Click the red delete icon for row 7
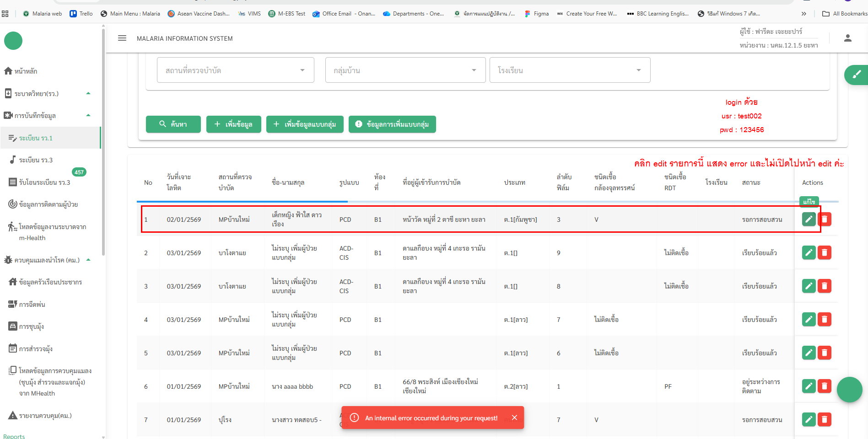Screen dimensions: 868x439 coord(825,419)
